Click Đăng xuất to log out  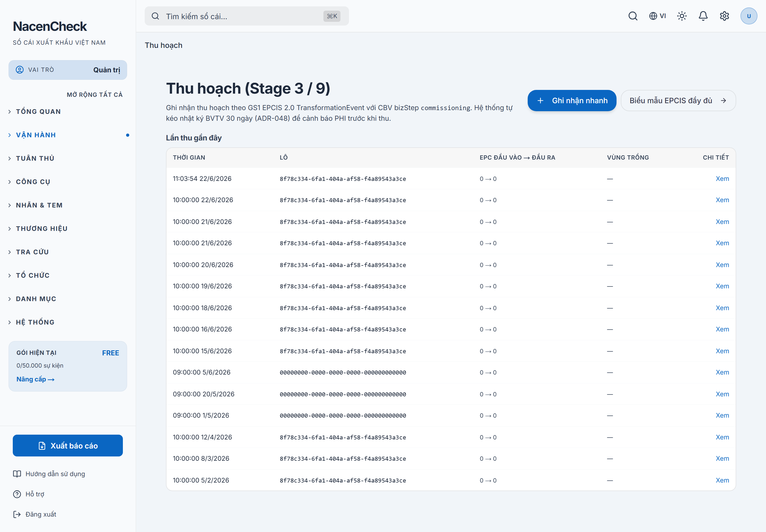[35, 514]
